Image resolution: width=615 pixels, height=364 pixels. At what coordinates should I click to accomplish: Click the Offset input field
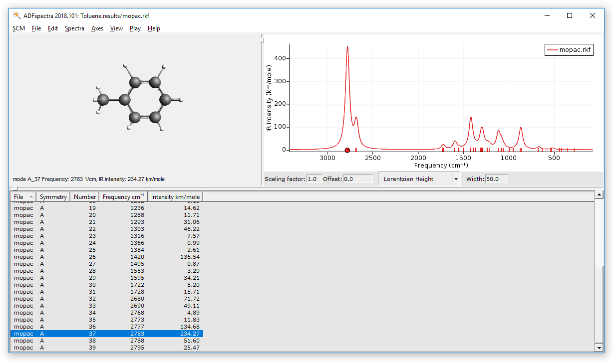click(357, 179)
